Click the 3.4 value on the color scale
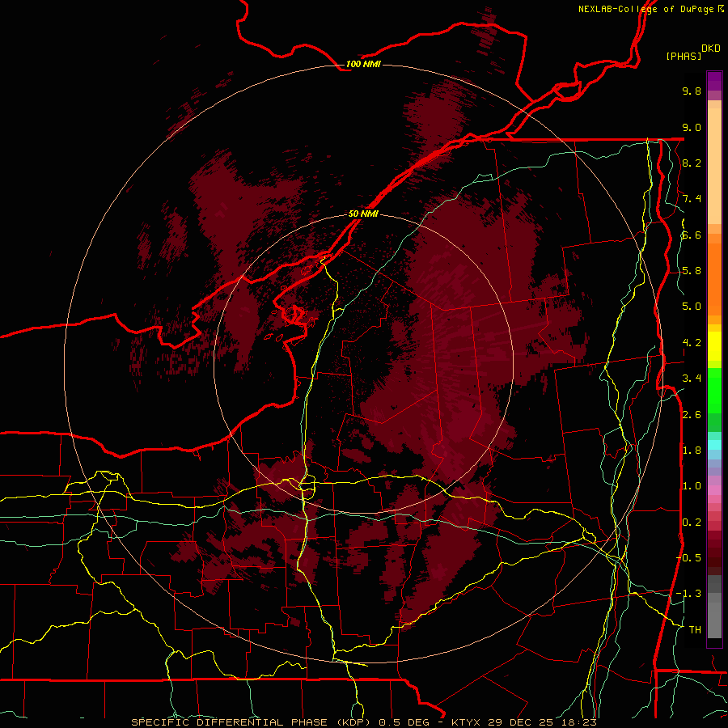The height and width of the screenshot is (728, 728). click(692, 379)
